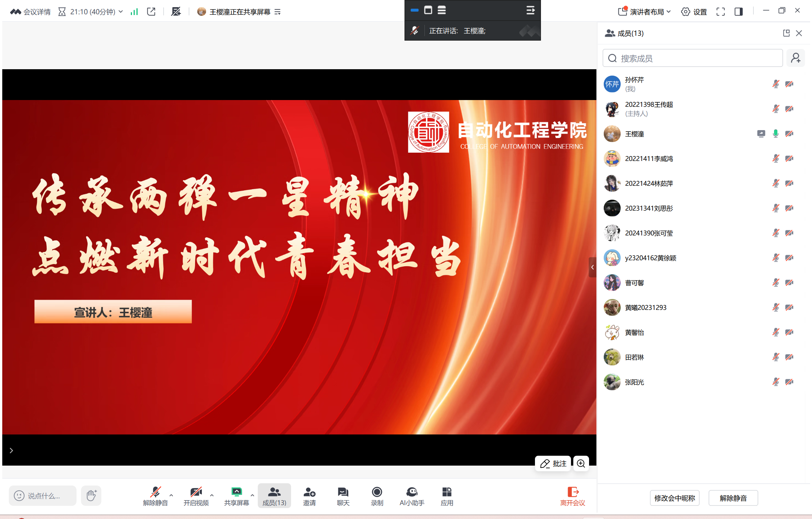Viewport: 812px width, 519px height.
Task: Open the 应用 apps icon
Action: [x=447, y=496]
